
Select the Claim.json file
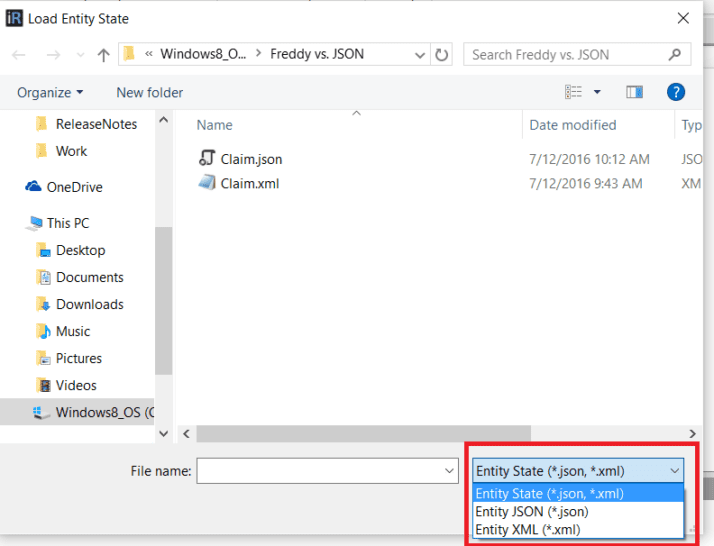[x=251, y=159]
